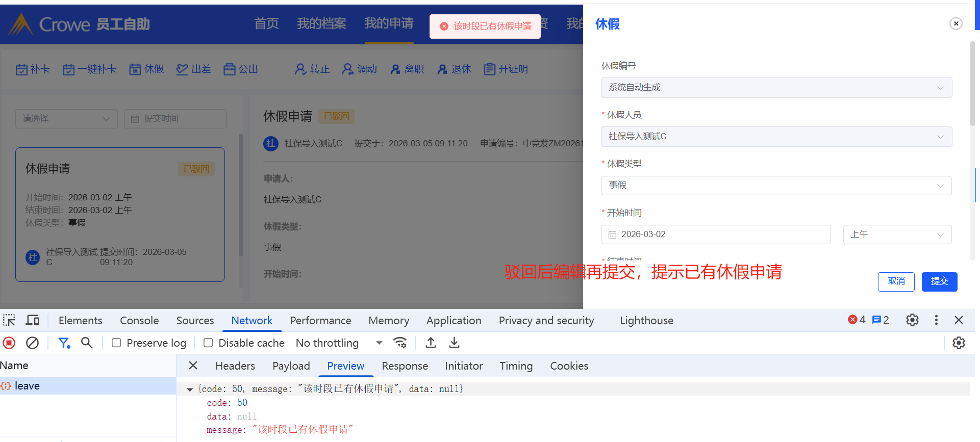Open the Headers tab of request
980x442 pixels.
pos(235,366)
